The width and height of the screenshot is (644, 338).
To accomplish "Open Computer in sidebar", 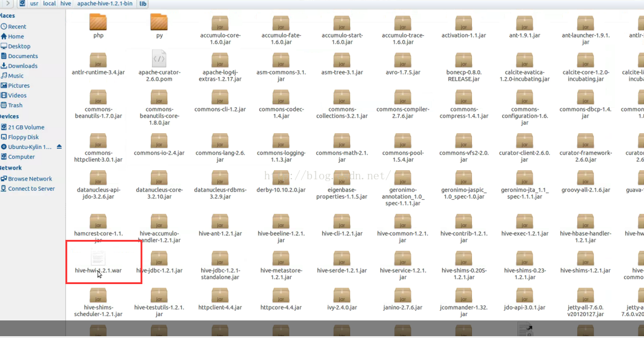I will pos(21,157).
